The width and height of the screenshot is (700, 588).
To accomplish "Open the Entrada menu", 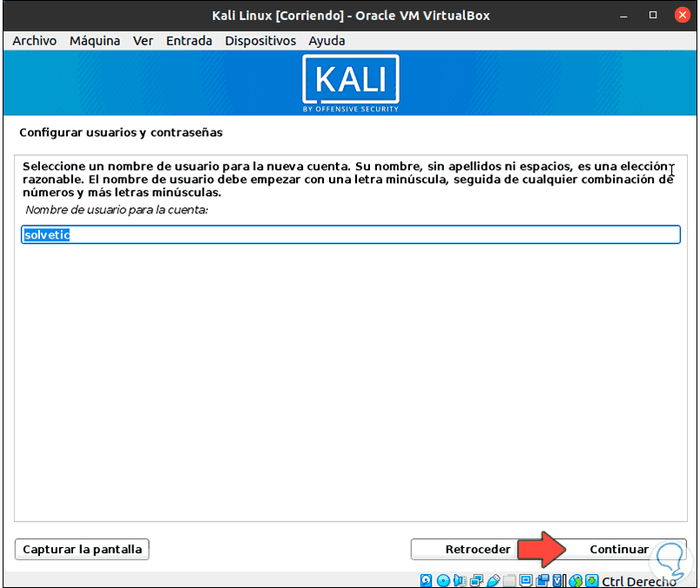I will pos(189,41).
